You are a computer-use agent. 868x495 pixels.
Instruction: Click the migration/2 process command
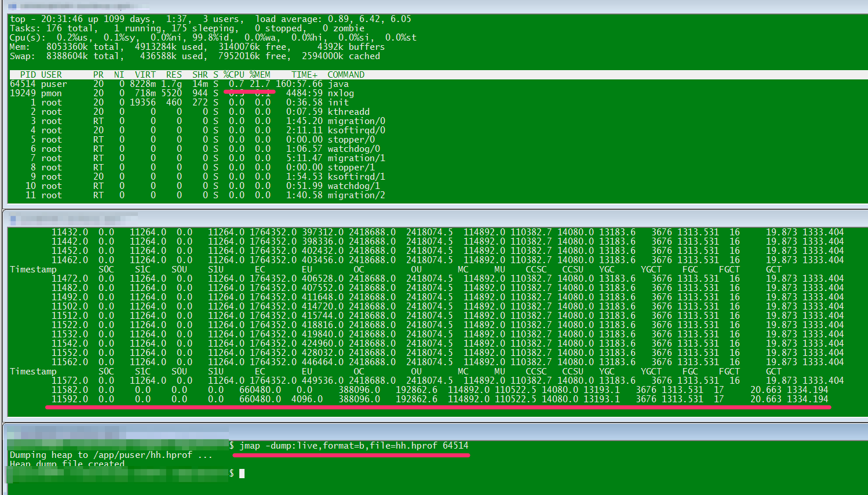pos(356,195)
